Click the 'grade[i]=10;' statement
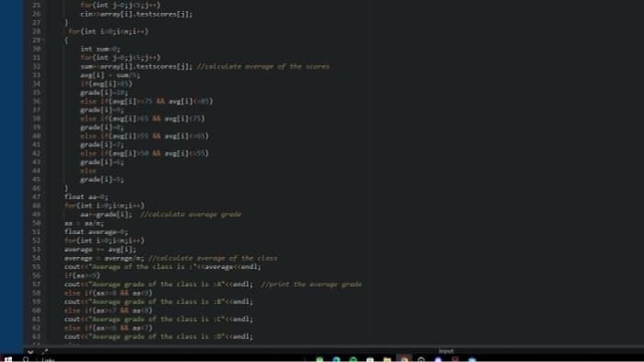 click(x=104, y=92)
